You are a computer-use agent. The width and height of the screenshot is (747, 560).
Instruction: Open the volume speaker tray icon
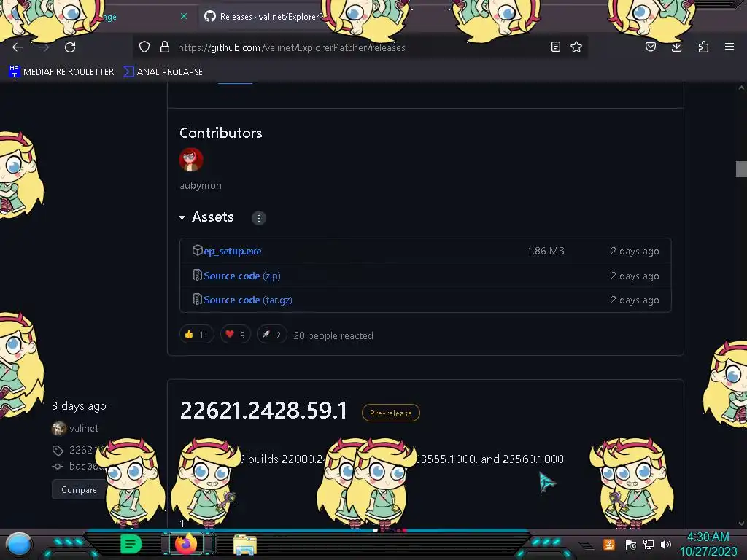point(666,544)
